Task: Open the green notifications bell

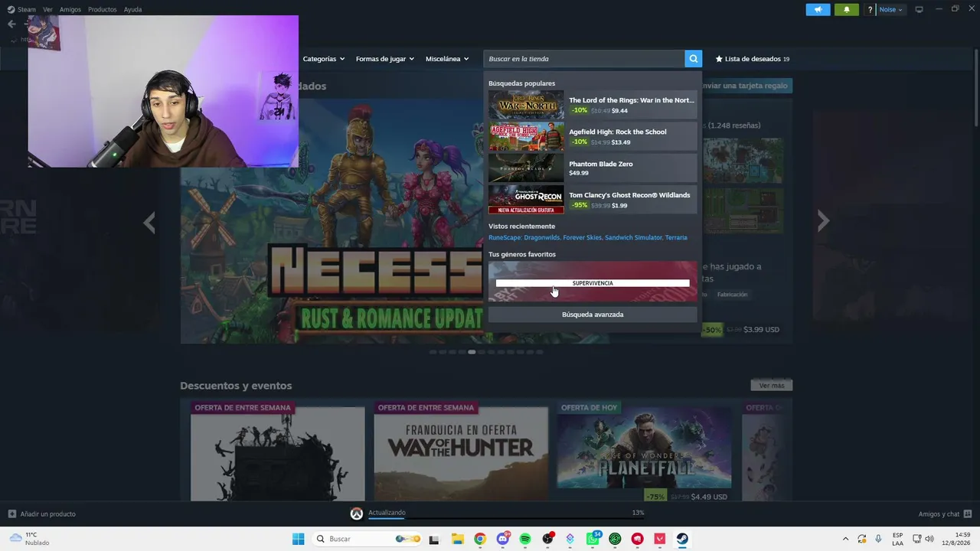Action: tap(846, 9)
